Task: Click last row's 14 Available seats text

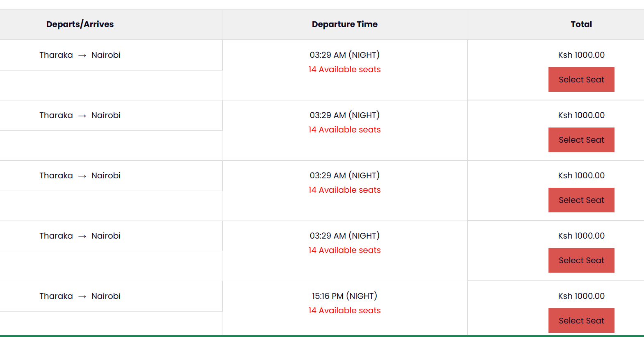Action: 345,310
